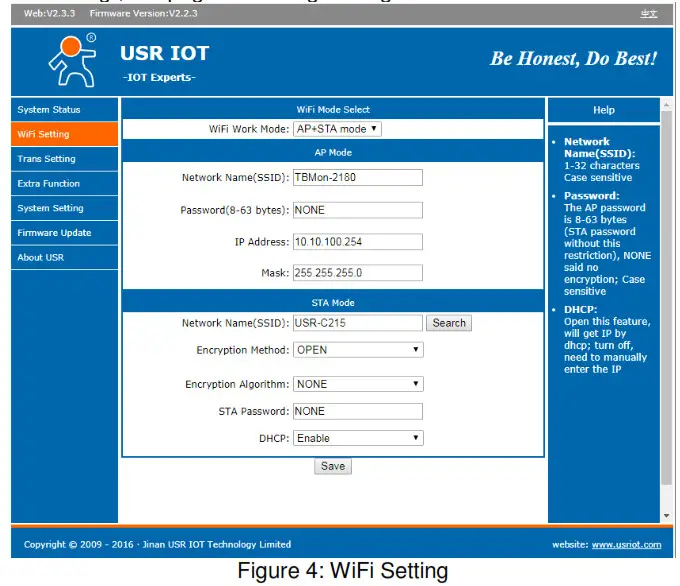Click the 'Encryption Method:' label
The width and height of the screenshot is (680, 586).
[x=243, y=350]
